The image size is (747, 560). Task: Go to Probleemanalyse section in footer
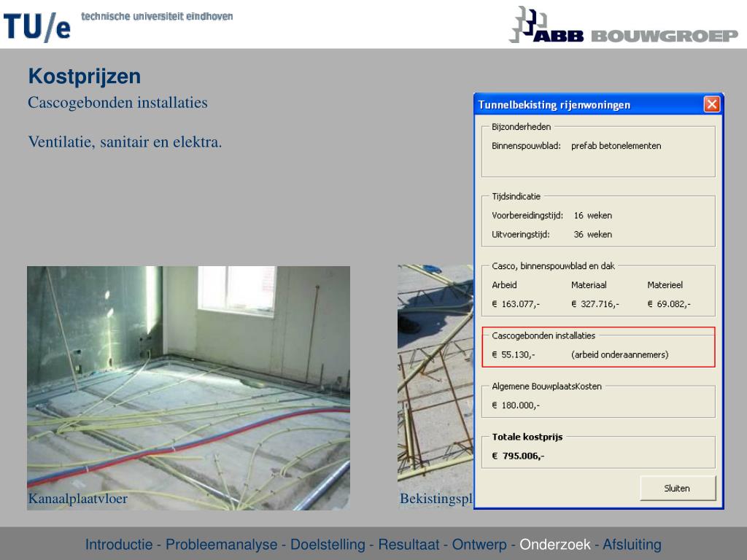tap(222, 544)
